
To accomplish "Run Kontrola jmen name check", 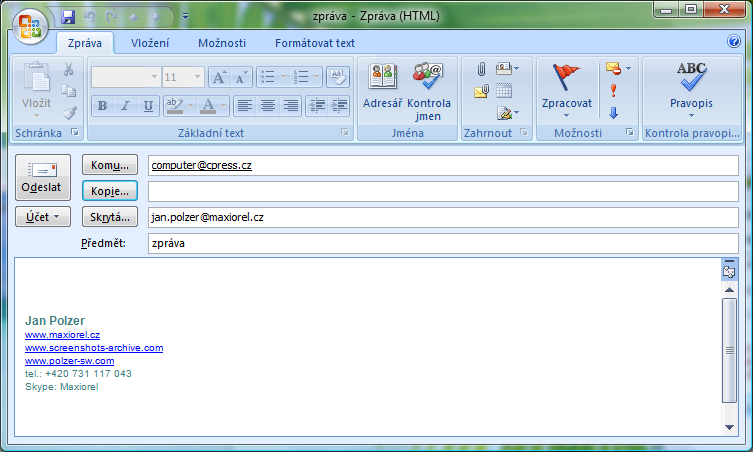I will [428, 91].
